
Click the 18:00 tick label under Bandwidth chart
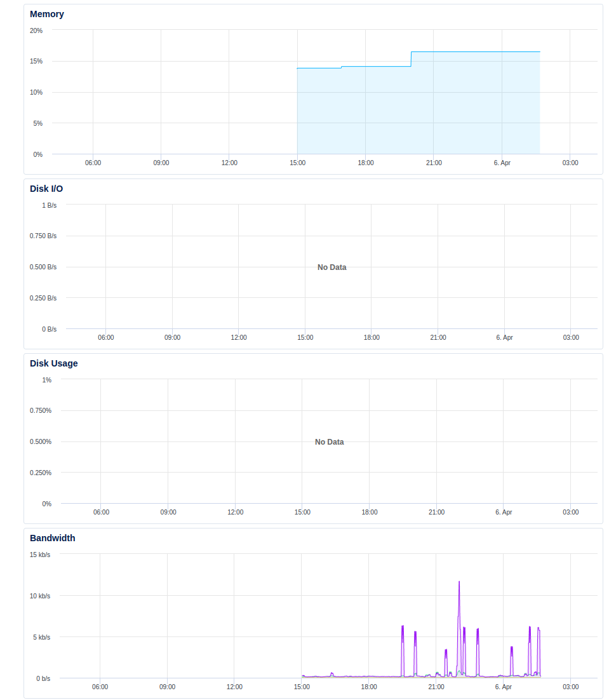[x=369, y=687]
